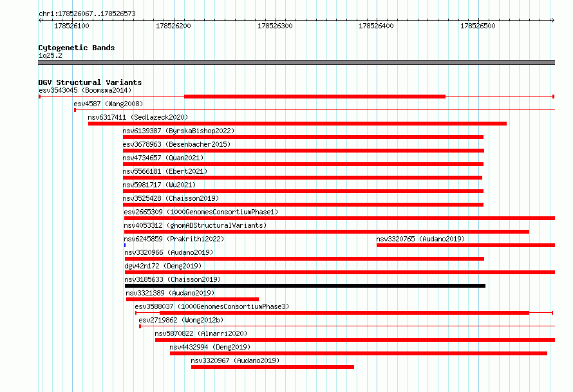Select nsv3320967 (Audano2019) variant label
Viewport: 573px width, 392px height.
[x=235, y=360]
